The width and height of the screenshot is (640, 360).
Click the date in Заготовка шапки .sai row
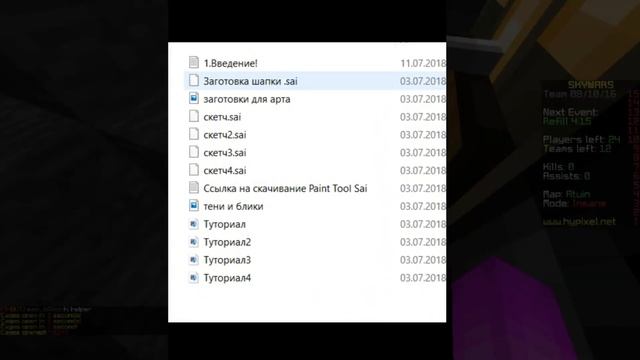(x=423, y=81)
